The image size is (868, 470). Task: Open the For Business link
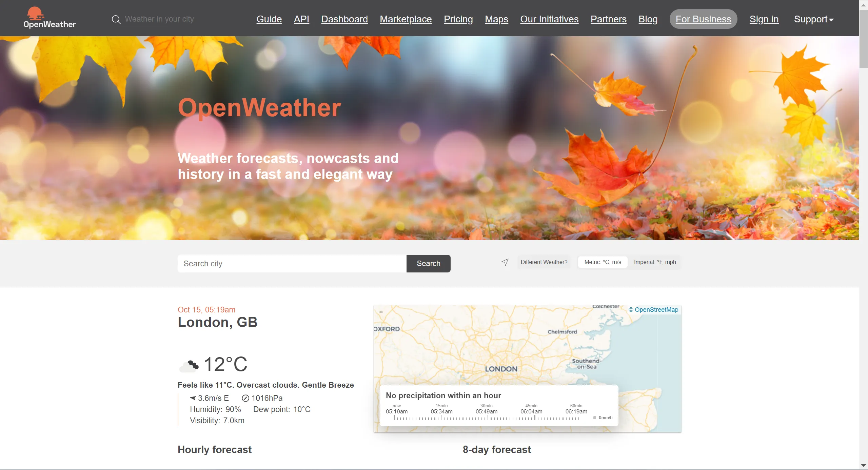703,19
